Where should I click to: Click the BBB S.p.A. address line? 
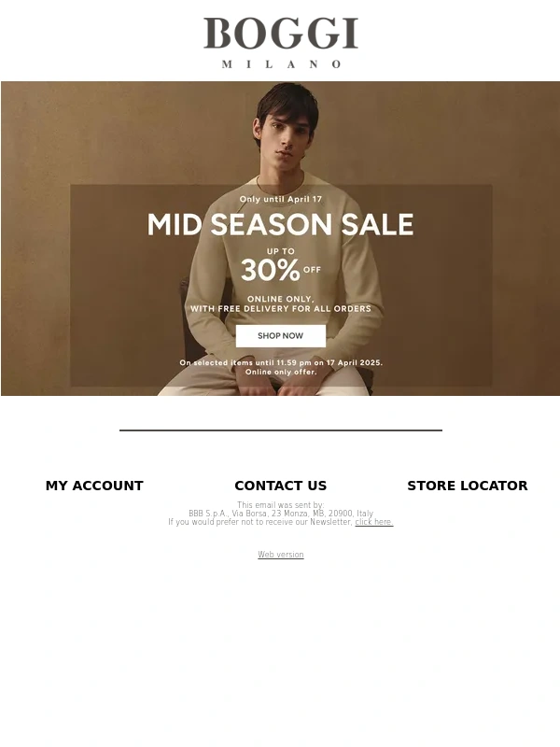click(281, 513)
